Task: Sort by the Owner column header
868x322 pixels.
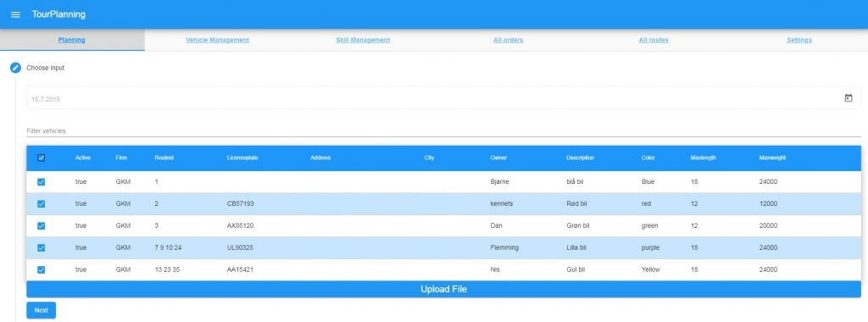Action: point(498,158)
